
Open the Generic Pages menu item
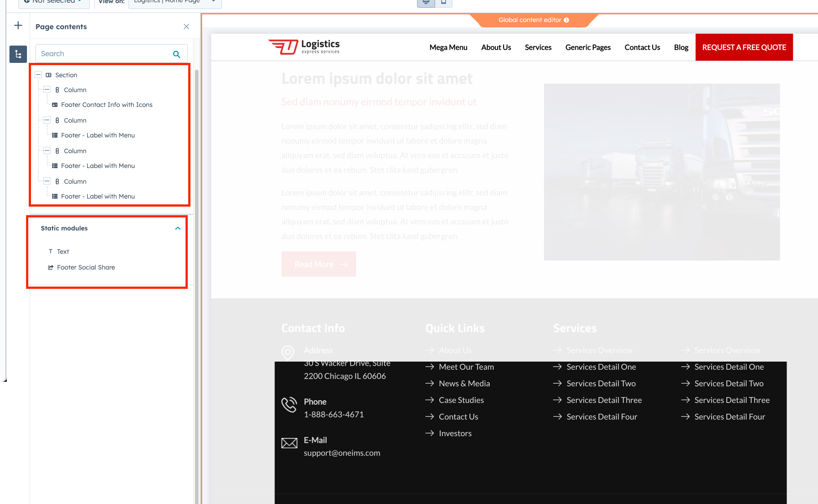(588, 47)
